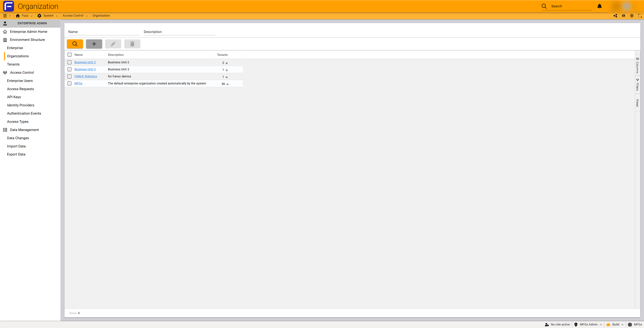Expand the Build mode selector chevron
The width and height of the screenshot is (644, 328).
pos(622,325)
